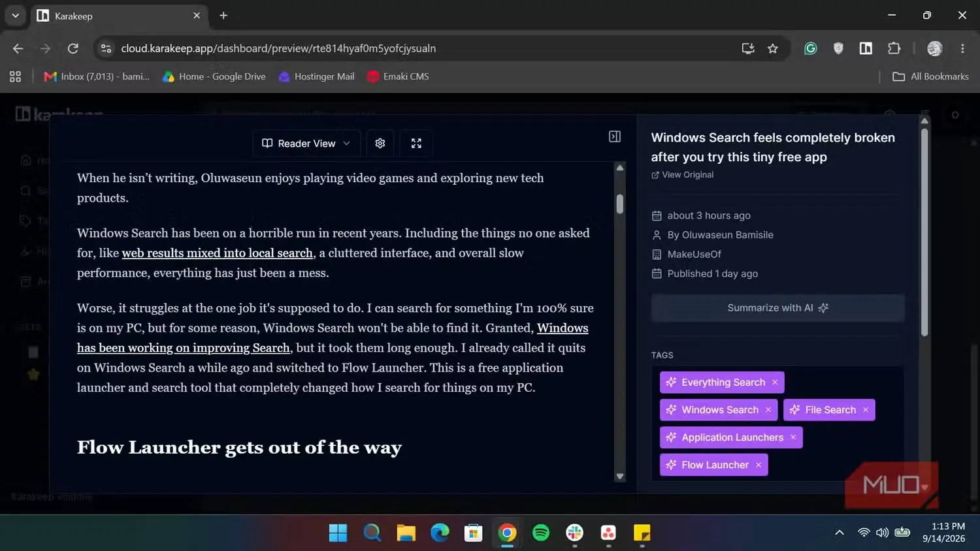Open the Extensions puzzle menu

pyautogui.click(x=894, y=48)
